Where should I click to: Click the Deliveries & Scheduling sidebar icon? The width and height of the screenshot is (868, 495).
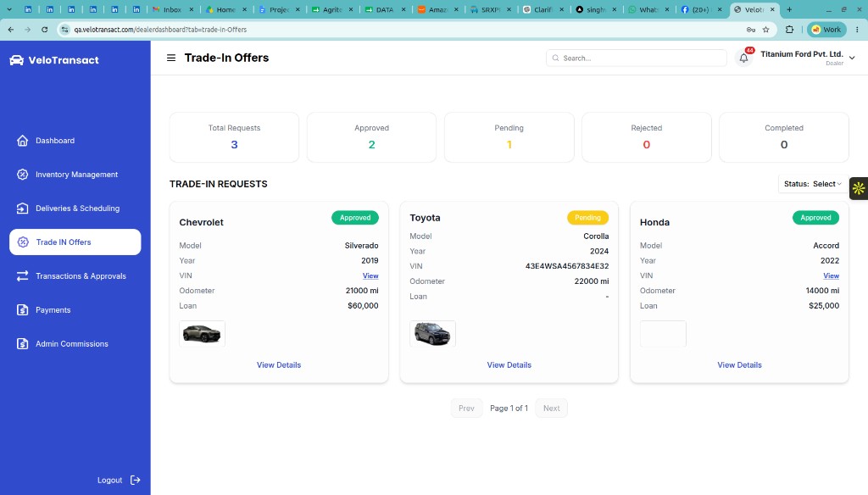coord(22,209)
